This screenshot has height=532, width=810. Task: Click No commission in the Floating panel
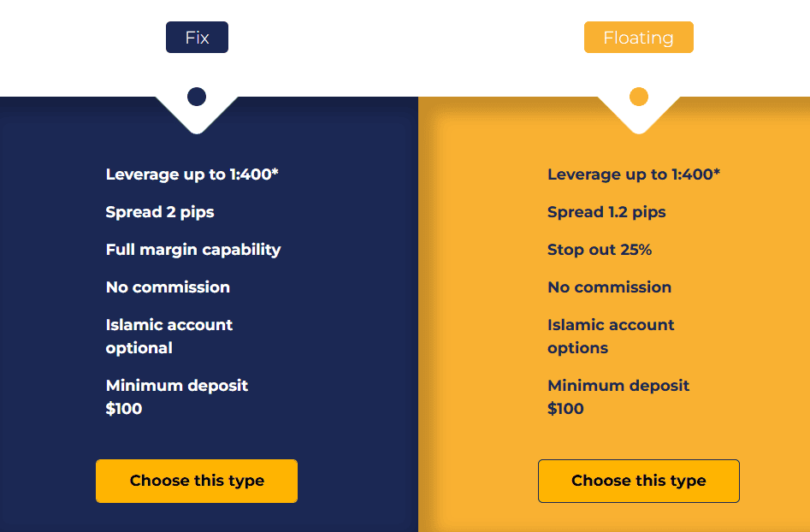pos(609,287)
